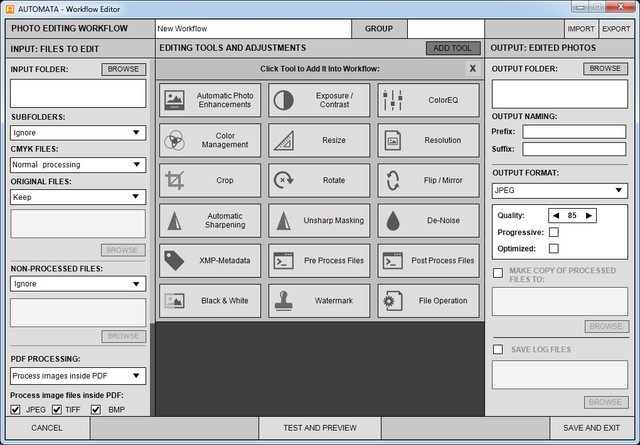Pick the XMP-Metadata tag tool
Viewport: 640px width, 445px height.
point(210,260)
